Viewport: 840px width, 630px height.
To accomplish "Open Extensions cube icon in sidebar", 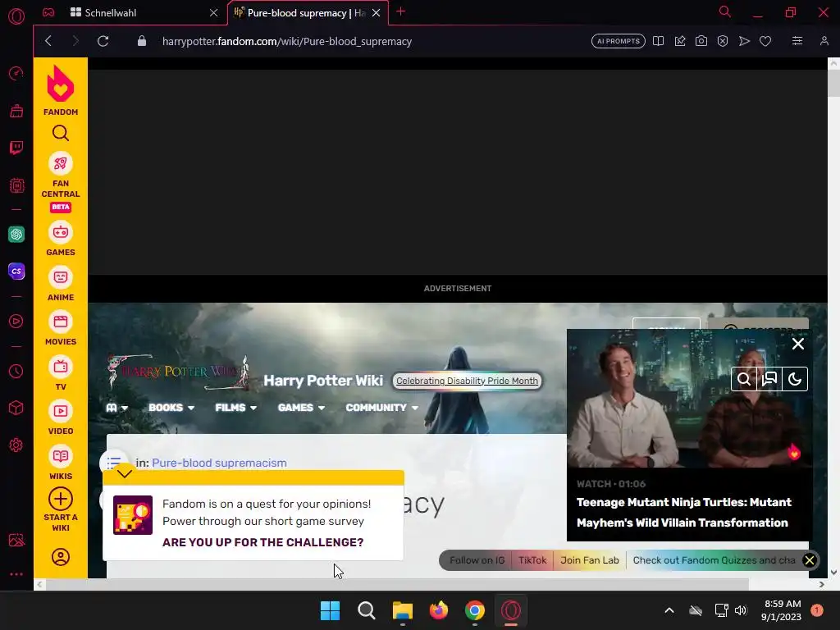I will click(x=16, y=408).
